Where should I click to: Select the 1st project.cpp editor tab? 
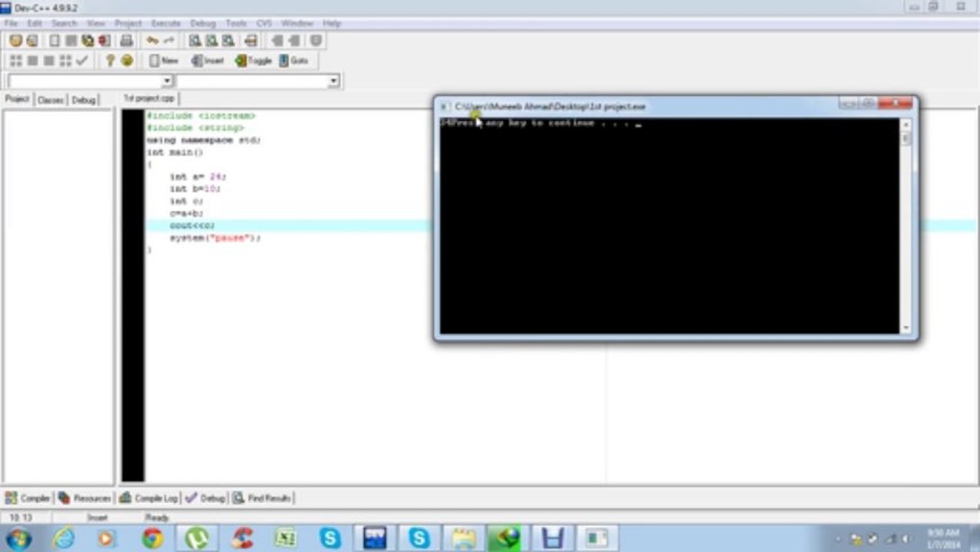149,99
